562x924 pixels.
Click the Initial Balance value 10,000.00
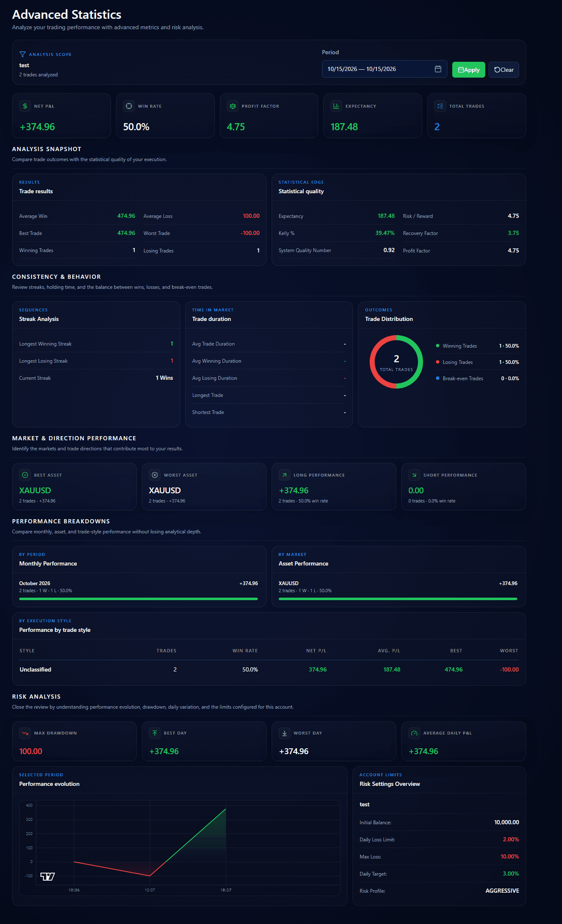coord(507,822)
